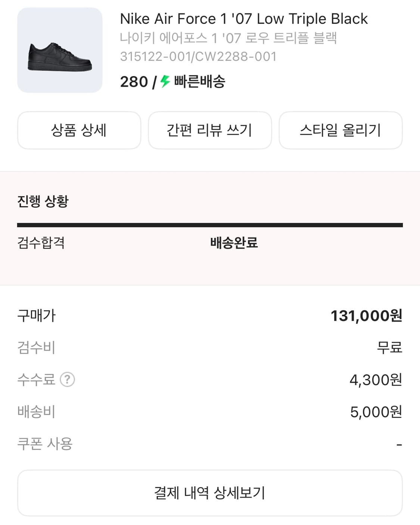The height and width of the screenshot is (525, 420).
Task: Tap the 빠른배송 label
Action: point(200,81)
